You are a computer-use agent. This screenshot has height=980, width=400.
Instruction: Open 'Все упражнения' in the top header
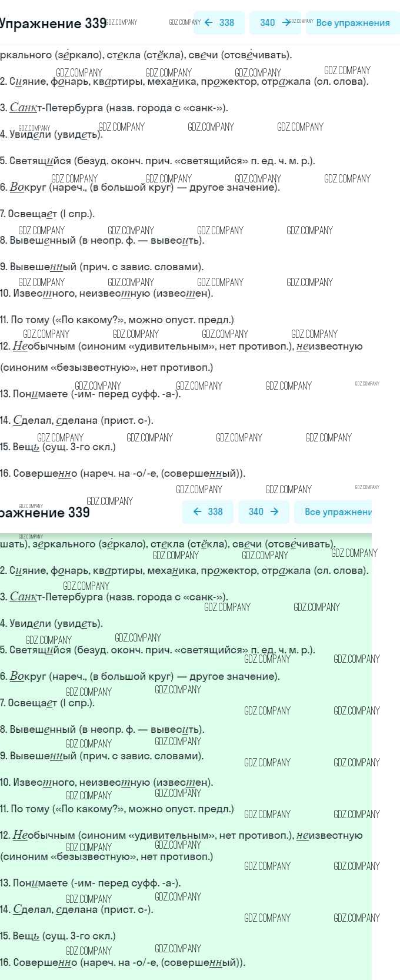coord(352,23)
